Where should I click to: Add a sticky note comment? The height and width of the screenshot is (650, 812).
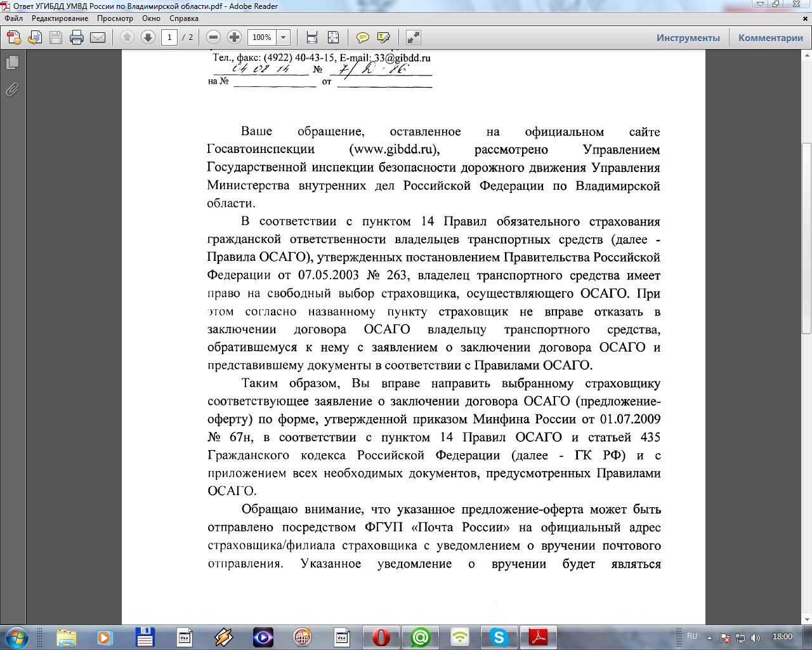pos(363,37)
